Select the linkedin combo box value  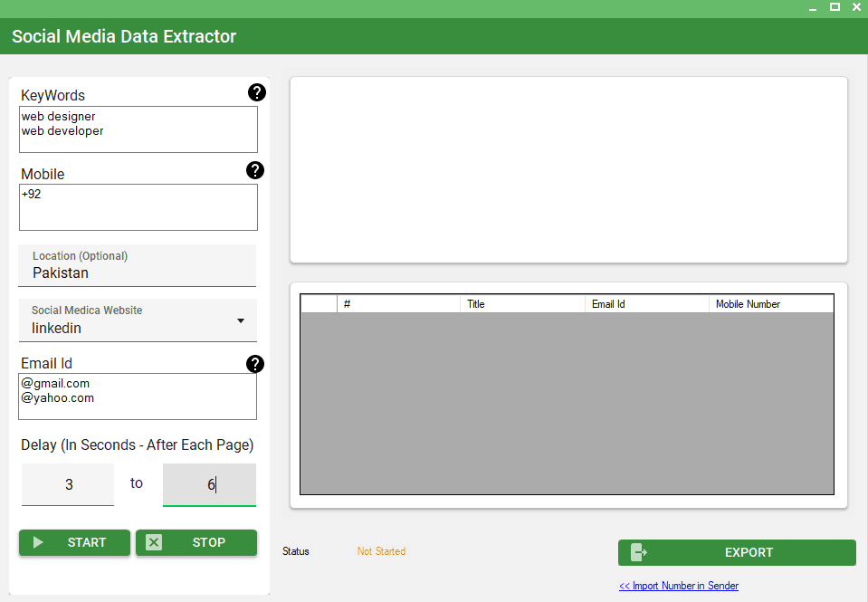pyautogui.click(x=138, y=320)
